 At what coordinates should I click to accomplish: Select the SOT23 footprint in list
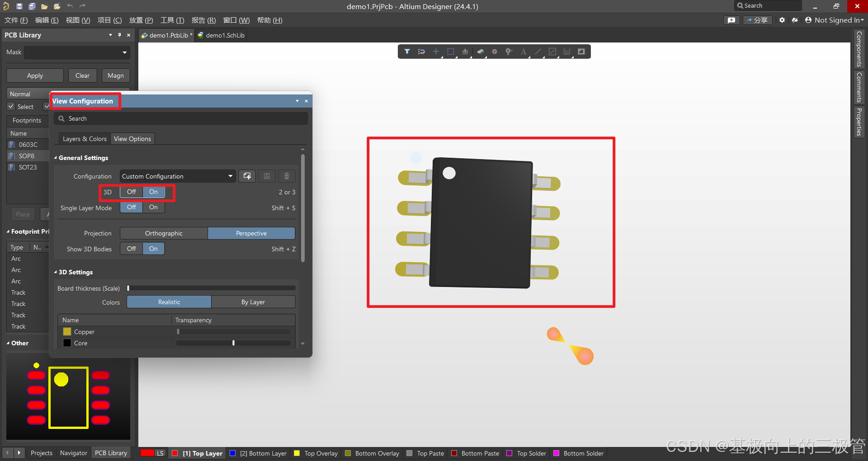point(28,167)
